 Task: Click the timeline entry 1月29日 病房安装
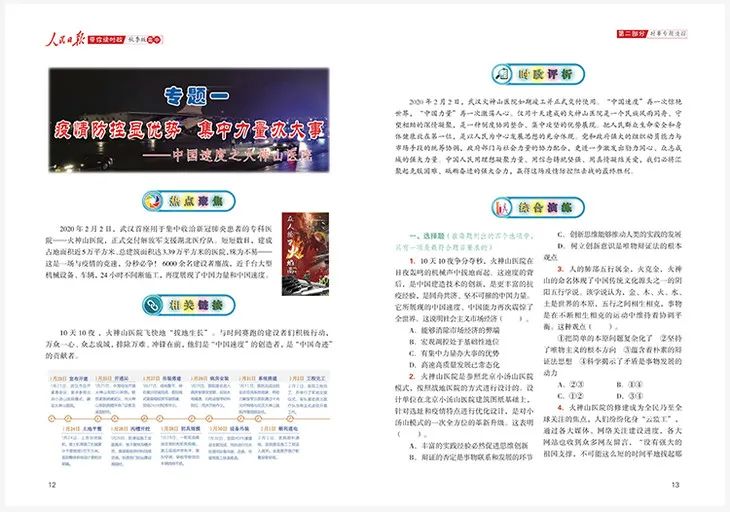click(x=210, y=390)
